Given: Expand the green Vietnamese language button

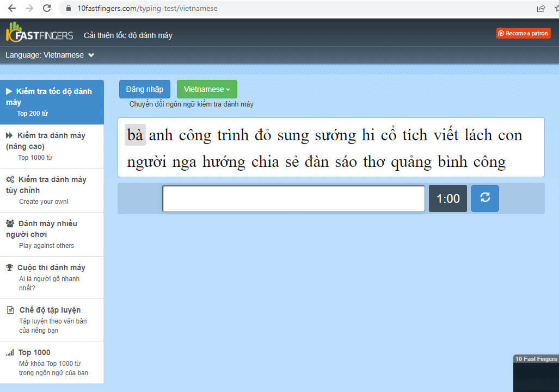Looking at the screenshot, I should [x=207, y=89].
